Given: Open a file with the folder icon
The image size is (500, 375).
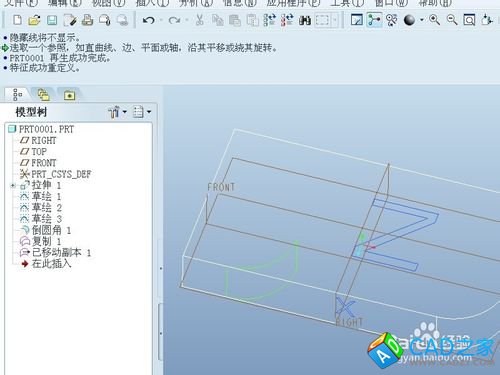Looking at the screenshot, I should coord(34,20).
